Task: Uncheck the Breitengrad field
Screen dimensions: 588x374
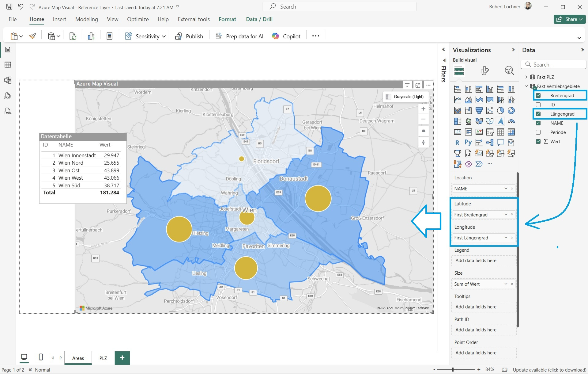Action: tap(538, 95)
